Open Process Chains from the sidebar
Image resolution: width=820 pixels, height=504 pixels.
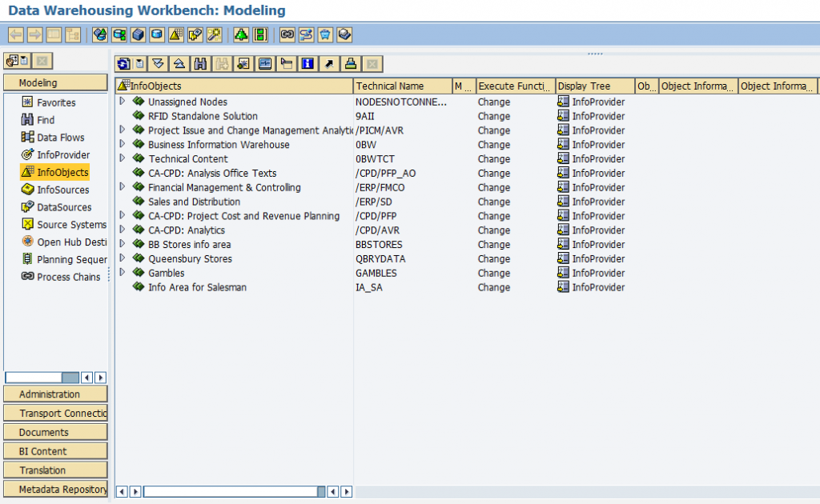pos(63,278)
